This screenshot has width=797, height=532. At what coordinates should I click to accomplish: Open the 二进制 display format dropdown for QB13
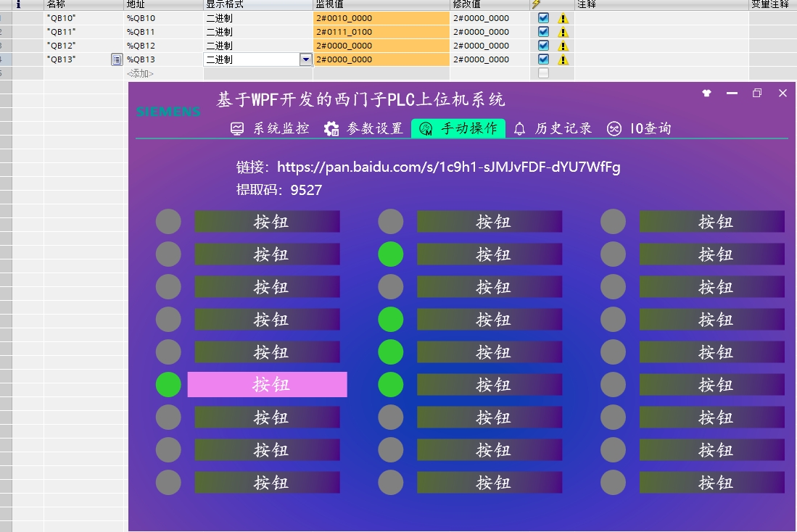coord(307,59)
